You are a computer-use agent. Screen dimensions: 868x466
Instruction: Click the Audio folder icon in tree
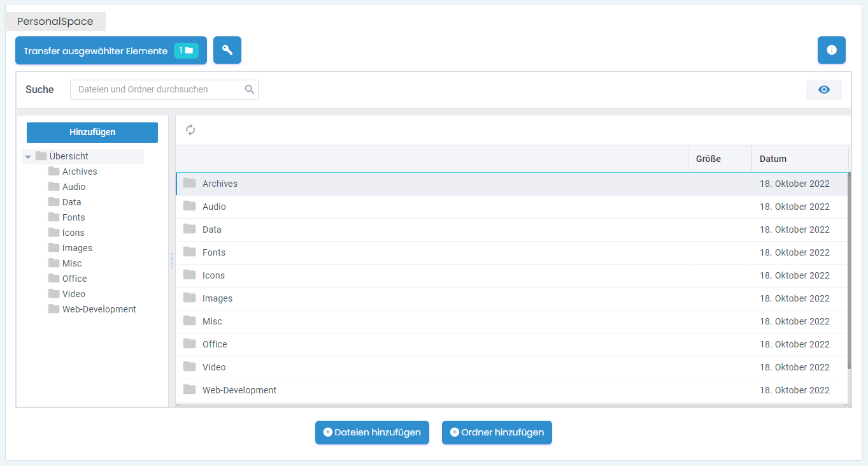point(53,187)
